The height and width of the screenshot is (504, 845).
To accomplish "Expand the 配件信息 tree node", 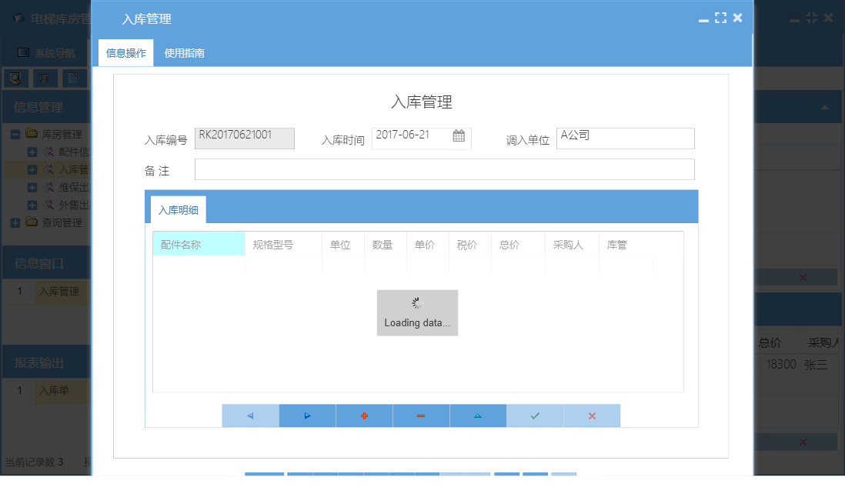I will (32, 152).
